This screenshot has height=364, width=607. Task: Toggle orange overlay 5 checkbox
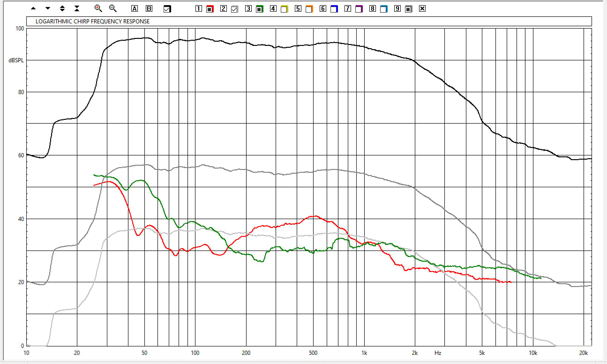click(x=309, y=9)
